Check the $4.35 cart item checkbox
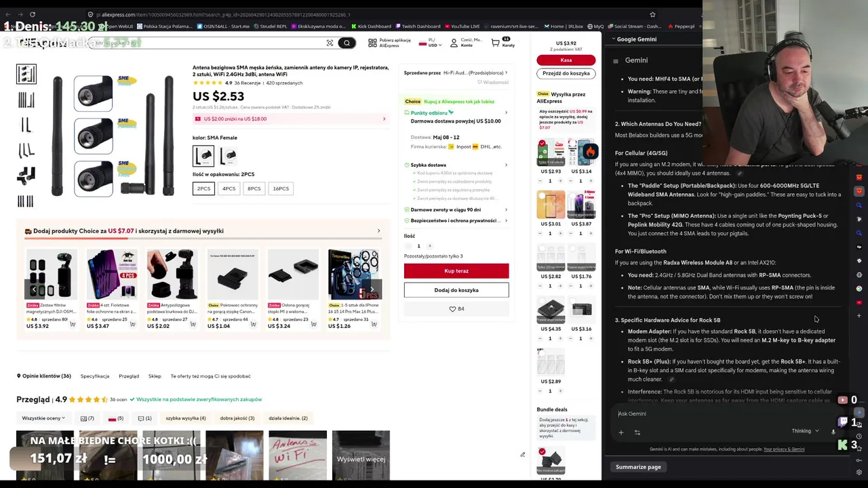 tap(542, 302)
